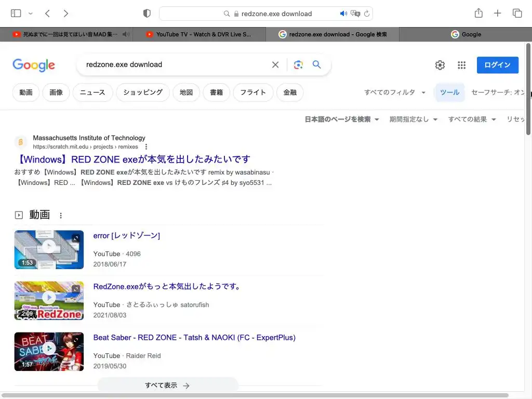532x399 pixels.
Task: Filter results by ショッピング
Action: click(143, 92)
